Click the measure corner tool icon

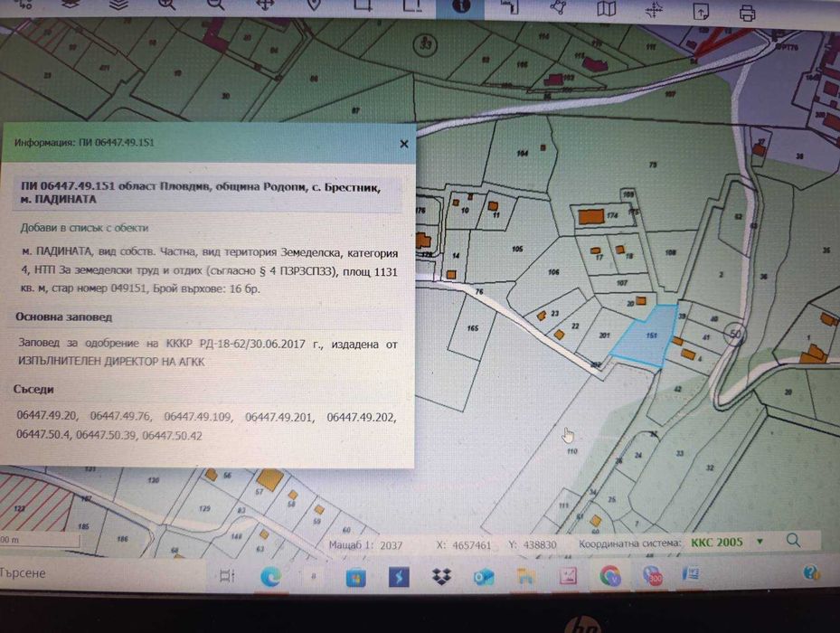point(510,6)
